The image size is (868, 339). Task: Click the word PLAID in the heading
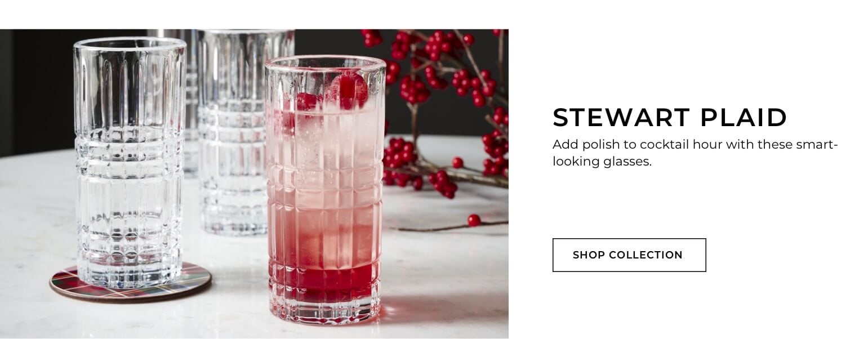point(744,118)
